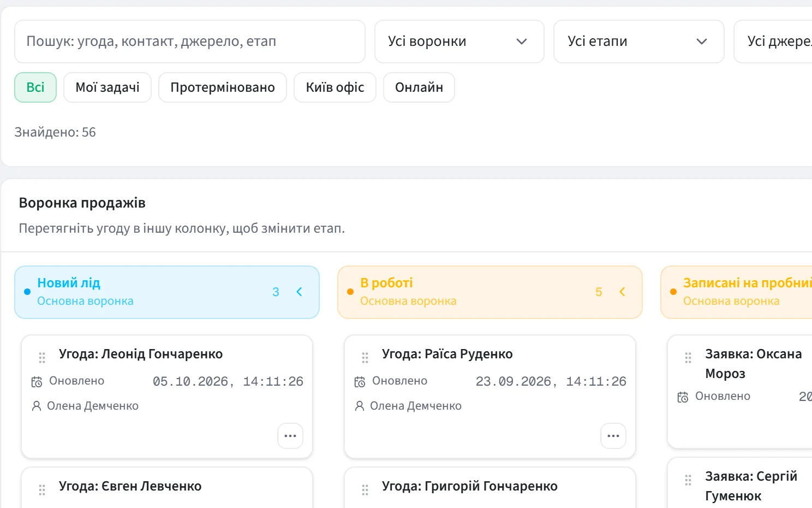This screenshot has height=508, width=812.
Task: Select the Мої задачі filter chip
Action: 108,87
